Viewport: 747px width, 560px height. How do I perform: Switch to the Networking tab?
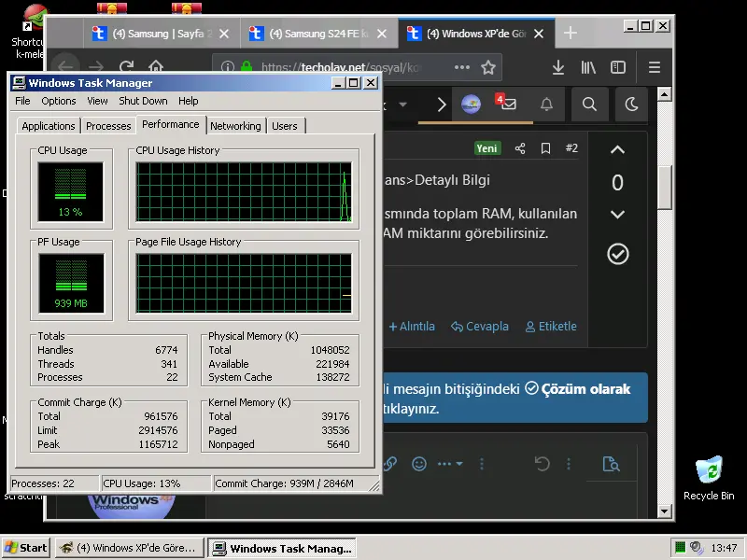coord(235,126)
